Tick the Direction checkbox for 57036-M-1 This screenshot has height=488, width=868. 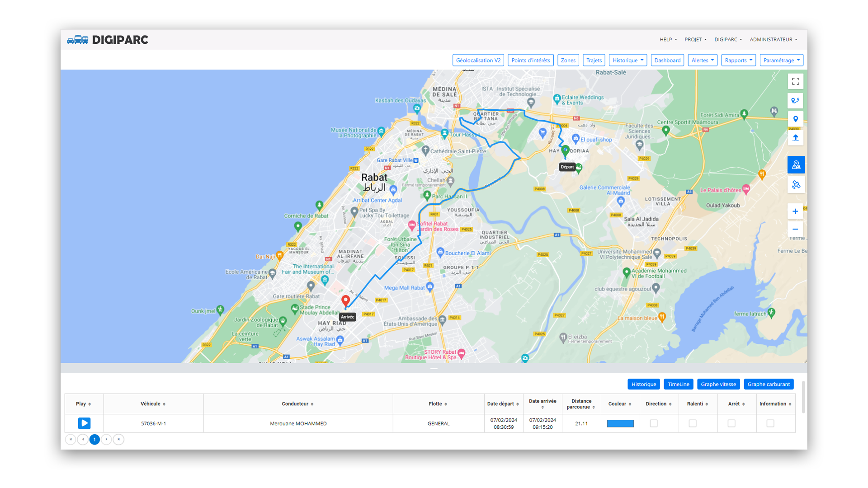(654, 423)
